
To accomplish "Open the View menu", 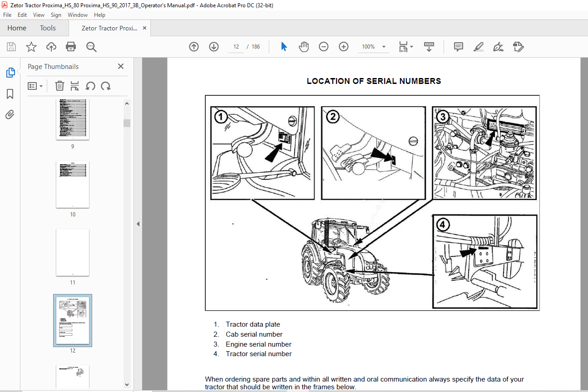I will coord(39,15).
